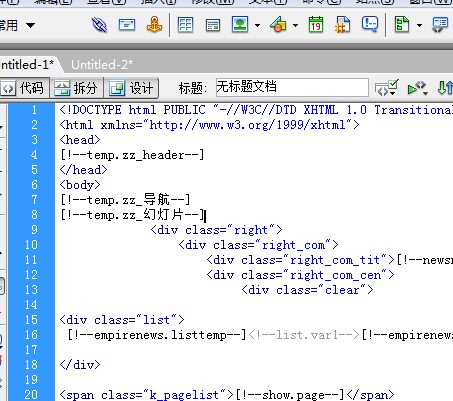Switch to the Untitled-2* document tab
Image resolution: width=453 pixels, height=401 pixels.
pos(102,65)
